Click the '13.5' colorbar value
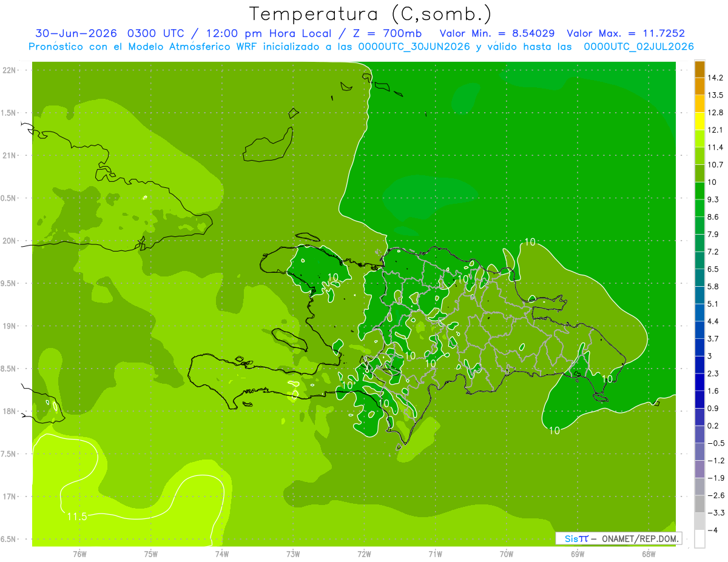Viewport: 728px width, 562px height. click(715, 95)
